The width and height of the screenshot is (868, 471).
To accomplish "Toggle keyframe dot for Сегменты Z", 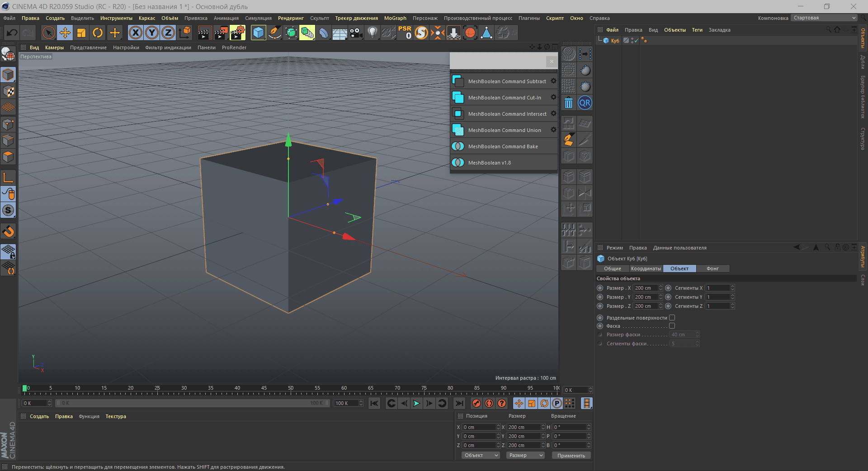I will pyautogui.click(x=668, y=306).
